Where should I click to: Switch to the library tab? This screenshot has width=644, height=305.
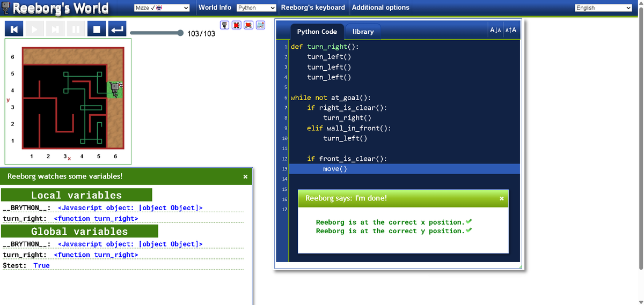click(x=363, y=32)
